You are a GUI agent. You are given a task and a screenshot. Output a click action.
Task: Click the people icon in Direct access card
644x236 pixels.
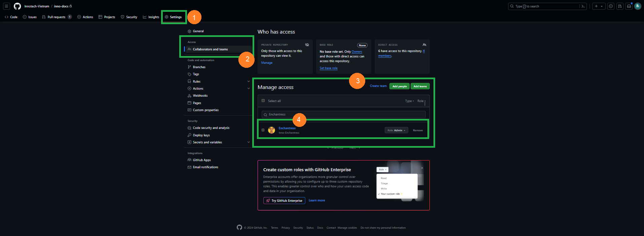tap(424, 45)
